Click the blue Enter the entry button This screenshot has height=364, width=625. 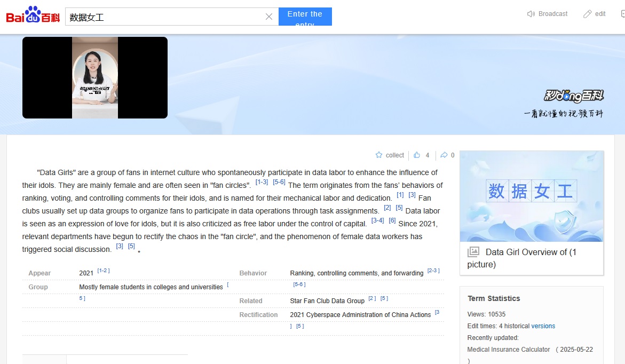coord(305,17)
